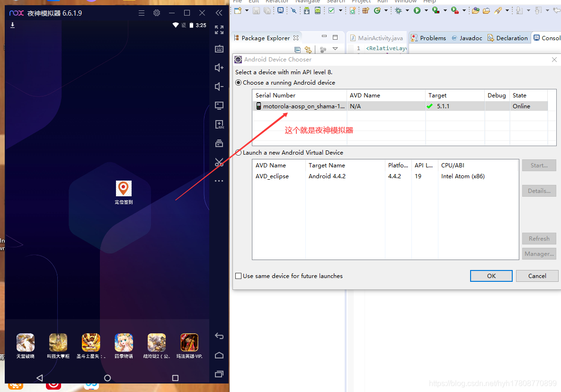Image resolution: width=561 pixels, height=392 pixels.
Task: Take a screenshot with Nox scissors icon
Action: coord(219,162)
